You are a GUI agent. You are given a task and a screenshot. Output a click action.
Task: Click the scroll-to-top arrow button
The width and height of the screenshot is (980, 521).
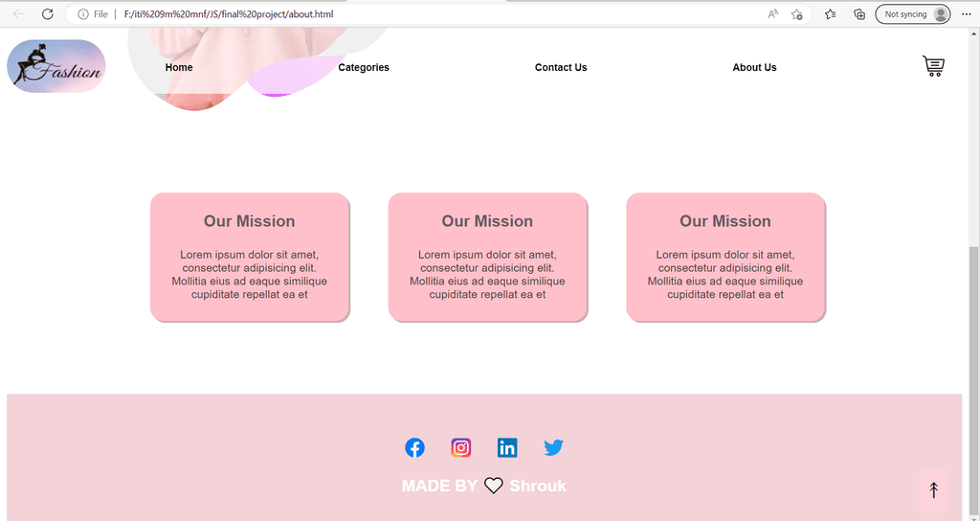(x=934, y=490)
